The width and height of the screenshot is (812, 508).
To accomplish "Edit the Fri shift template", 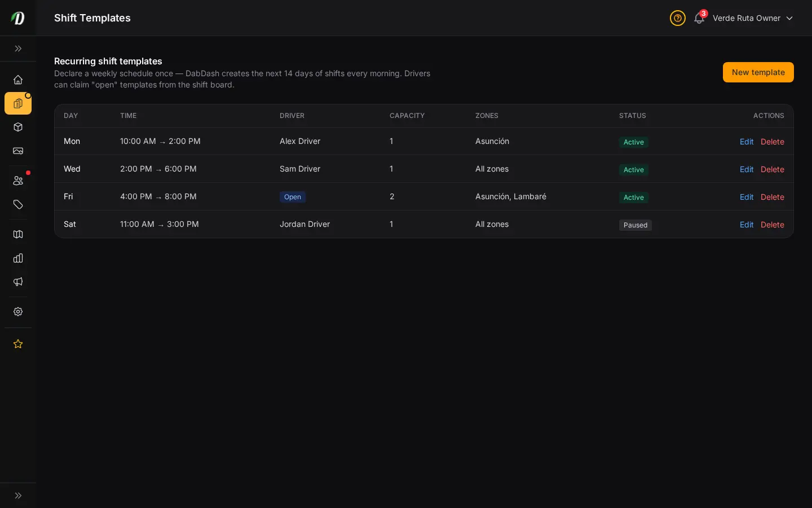I will pos(747,197).
